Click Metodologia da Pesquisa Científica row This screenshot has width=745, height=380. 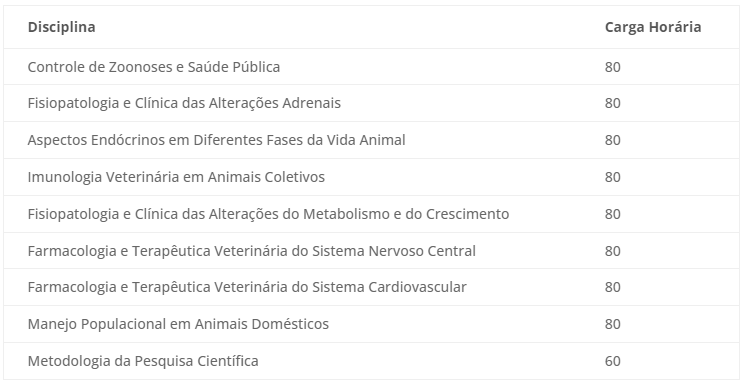click(372, 361)
